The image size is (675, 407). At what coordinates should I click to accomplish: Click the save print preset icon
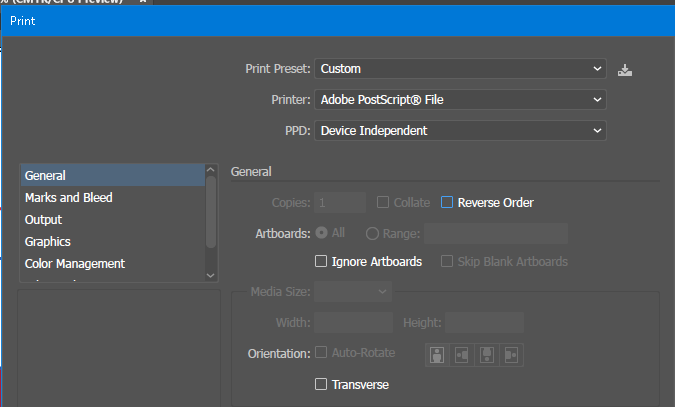(x=626, y=70)
